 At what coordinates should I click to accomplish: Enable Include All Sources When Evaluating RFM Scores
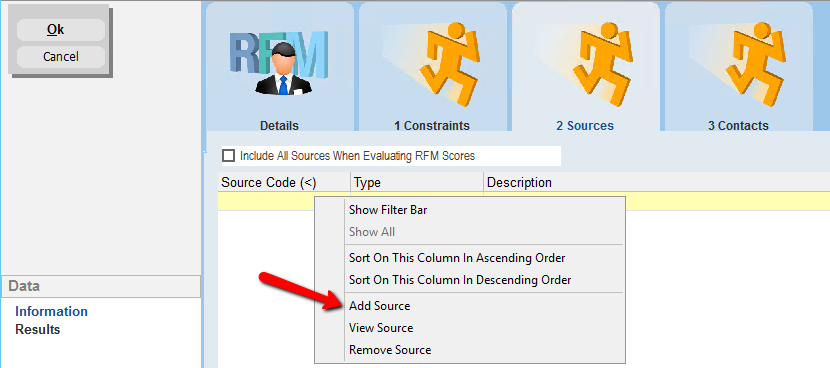[x=229, y=156]
